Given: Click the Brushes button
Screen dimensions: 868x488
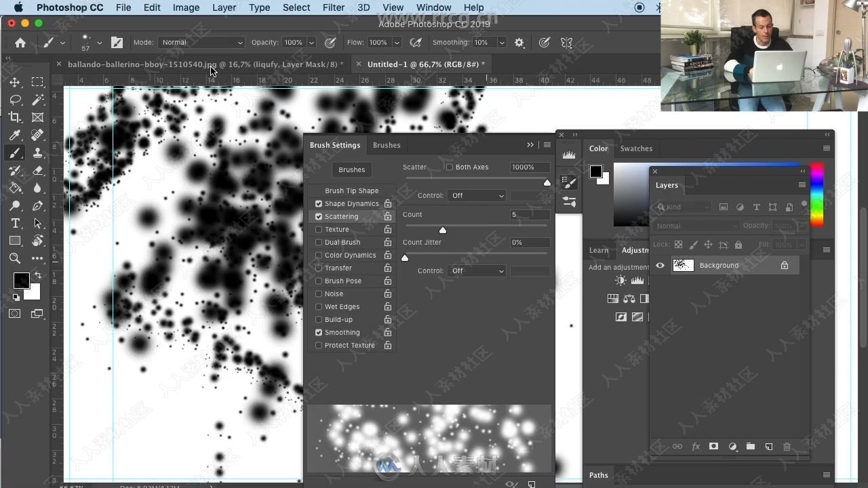Looking at the screenshot, I should point(352,169).
